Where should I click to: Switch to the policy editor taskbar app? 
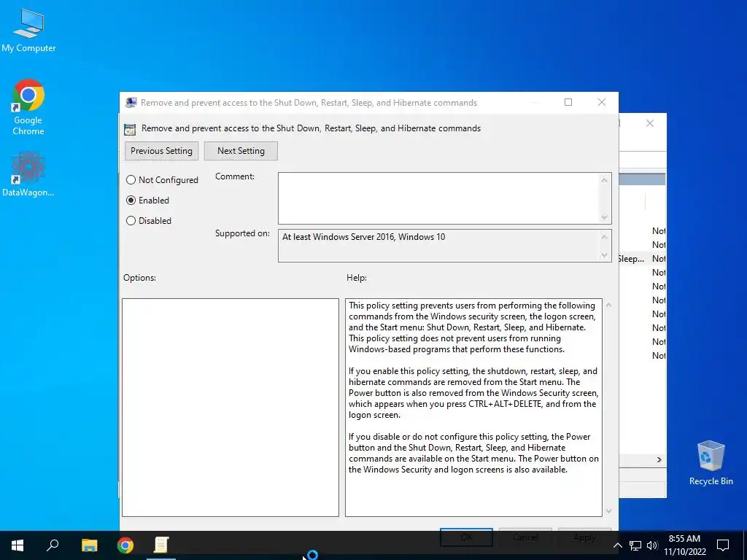coord(161,545)
